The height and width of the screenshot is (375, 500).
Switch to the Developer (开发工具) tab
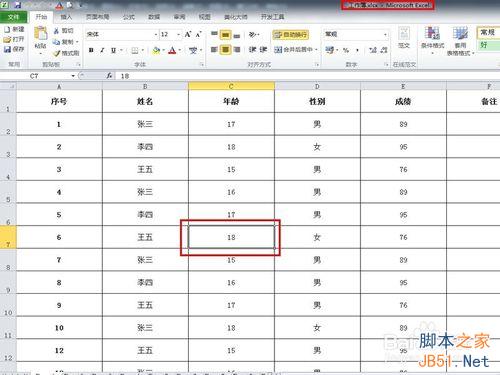click(x=272, y=17)
